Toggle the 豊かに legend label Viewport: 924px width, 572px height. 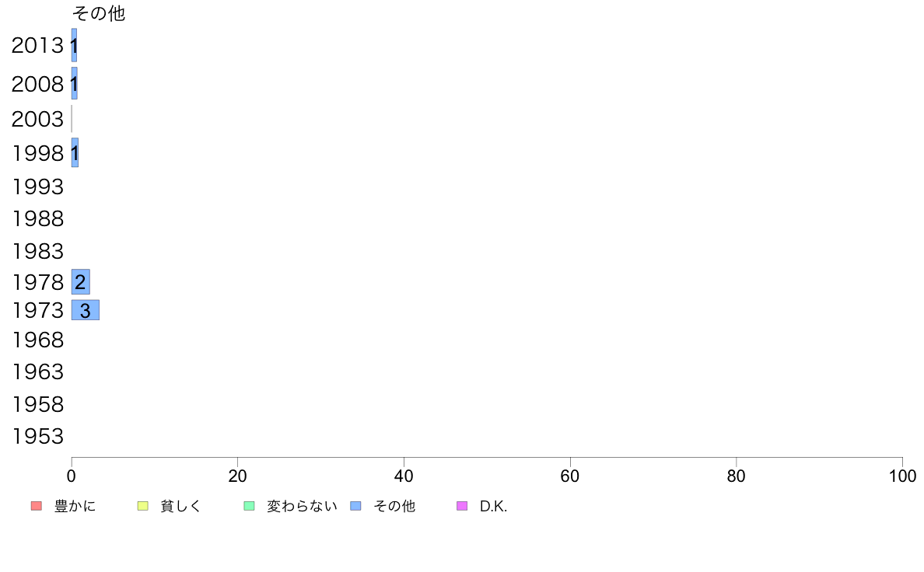pos(75,507)
